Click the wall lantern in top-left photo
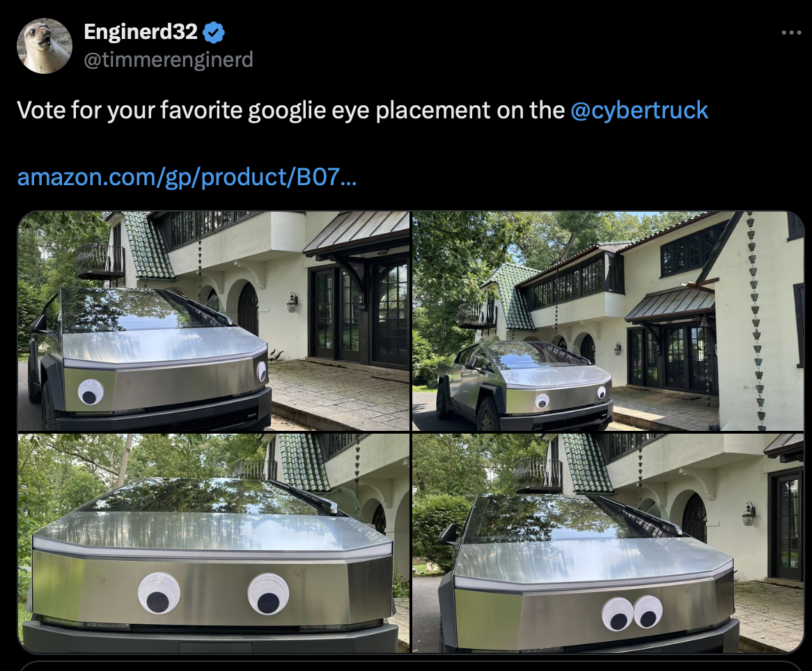Viewport: 812px width, 671px height. click(x=292, y=302)
